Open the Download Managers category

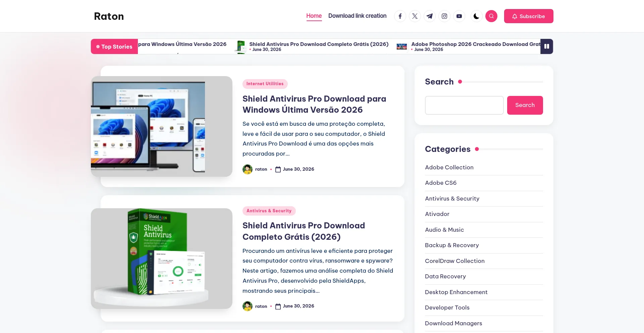pos(453,323)
